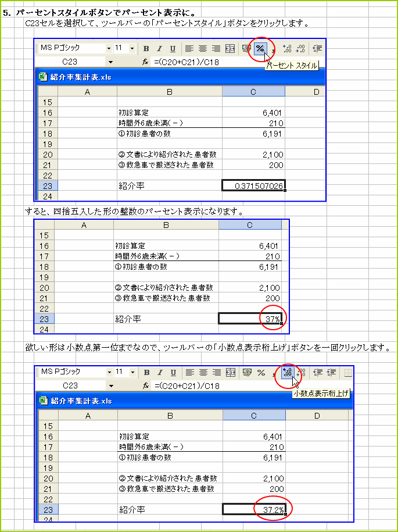Image resolution: width=398 pixels, height=532 pixels.
Task: Click Italic in toolbar with パーセント スタイル tooltip
Action: pos(159,49)
